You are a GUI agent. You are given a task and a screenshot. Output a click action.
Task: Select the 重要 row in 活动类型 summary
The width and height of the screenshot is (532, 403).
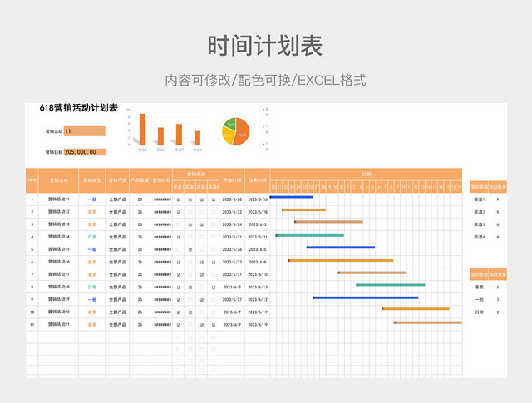pos(488,287)
